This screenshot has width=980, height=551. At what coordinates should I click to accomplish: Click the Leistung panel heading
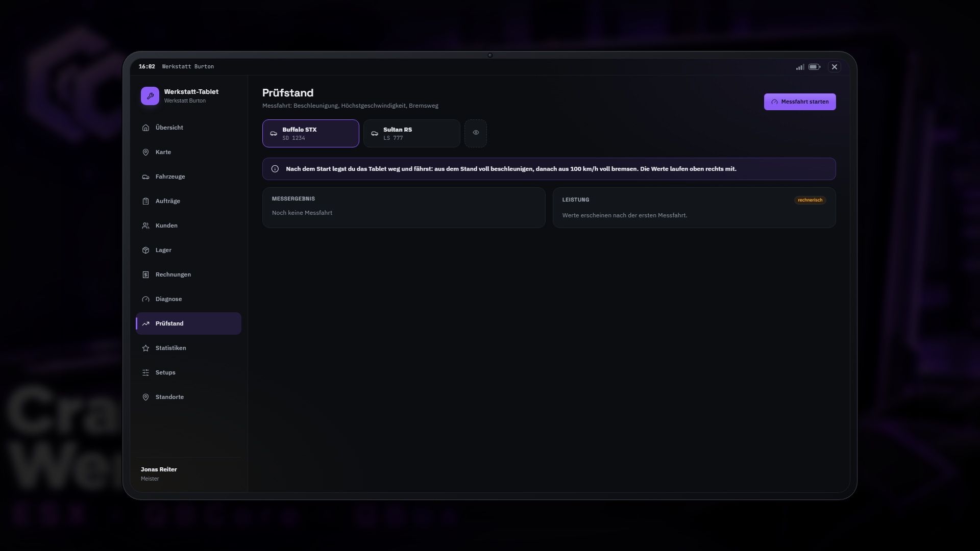pos(576,200)
